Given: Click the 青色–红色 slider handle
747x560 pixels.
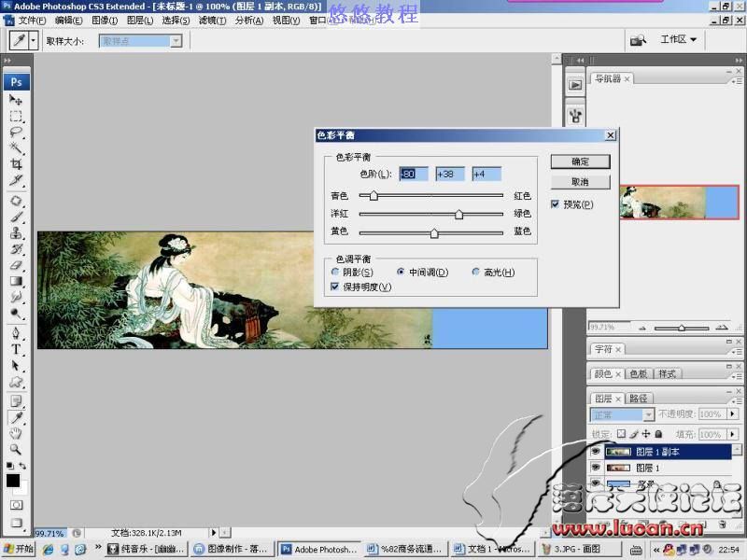Looking at the screenshot, I should click(374, 195).
